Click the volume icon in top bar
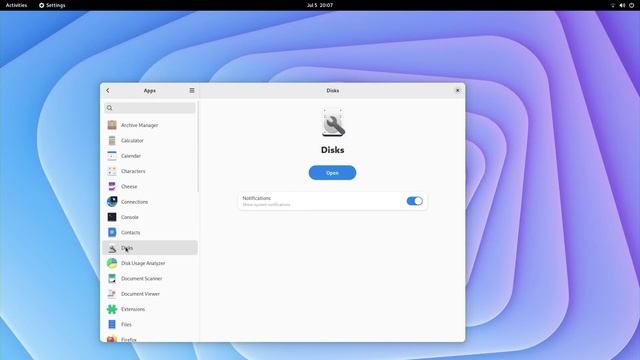This screenshot has width=640, height=360. pos(622,5)
